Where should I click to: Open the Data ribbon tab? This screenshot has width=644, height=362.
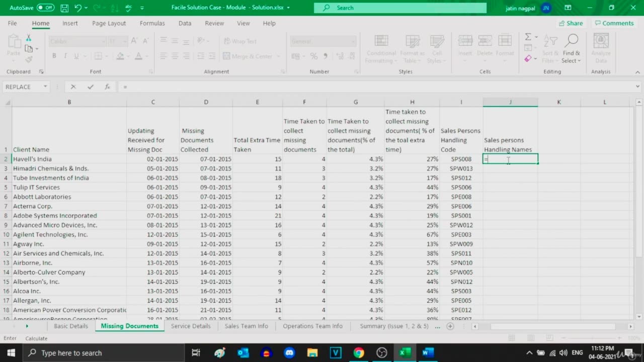pyautogui.click(x=185, y=23)
